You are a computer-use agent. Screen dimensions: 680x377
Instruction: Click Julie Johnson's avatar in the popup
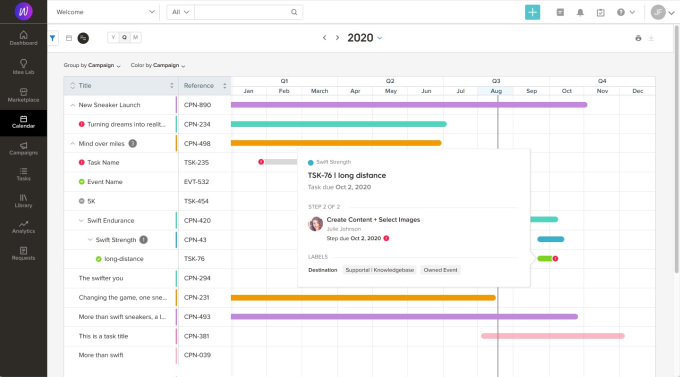(x=315, y=224)
